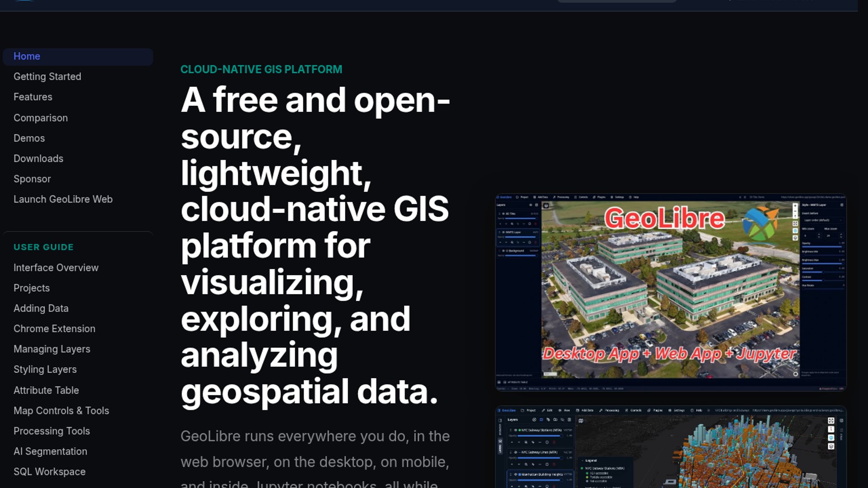Open the Downloads page
This screenshot has height=488, width=868.
pyautogui.click(x=38, y=159)
